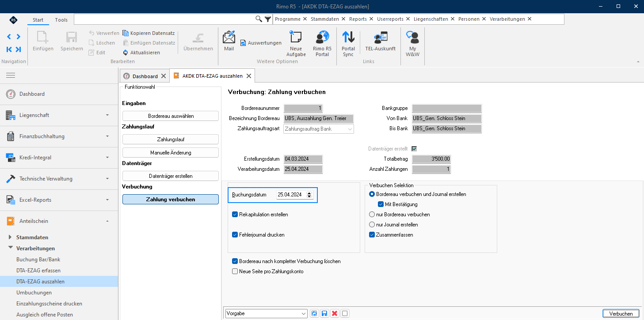The height and width of the screenshot is (320, 644).
Task: Expand Stammdaten tree node
Action: (11, 237)
